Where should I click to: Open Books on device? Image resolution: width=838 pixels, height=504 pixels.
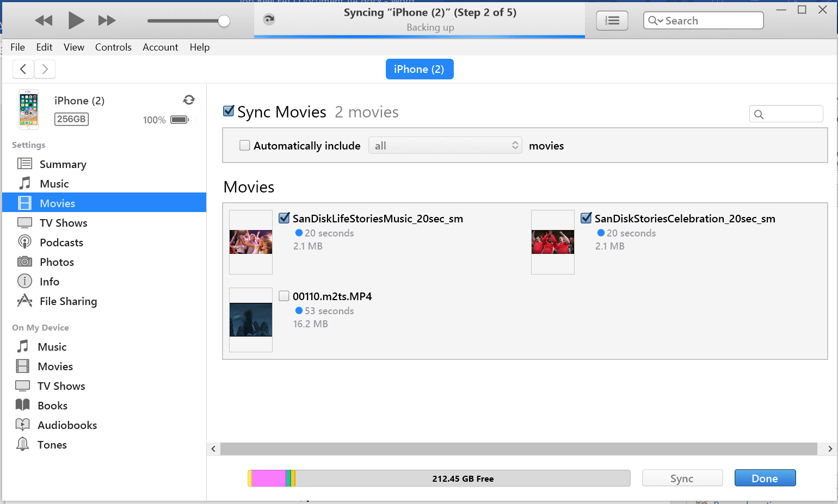pos(104,406)
